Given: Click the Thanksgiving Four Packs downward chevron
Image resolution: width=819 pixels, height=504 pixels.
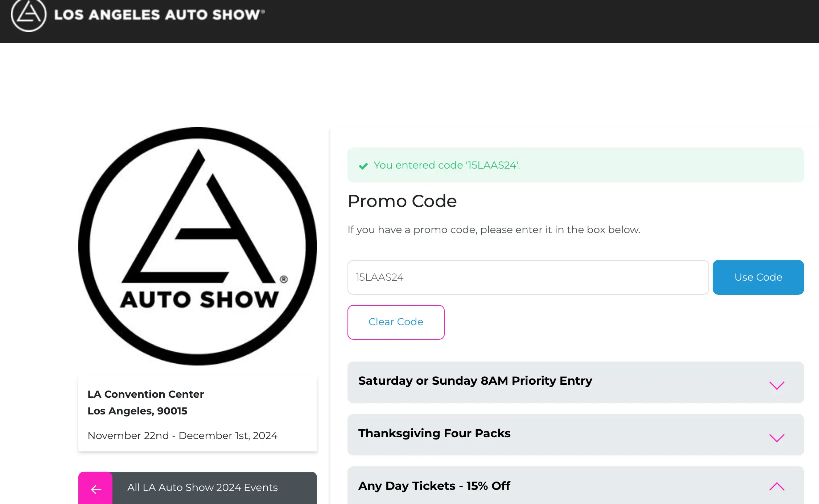Looking at the screenshot, I should pos(777,438).
